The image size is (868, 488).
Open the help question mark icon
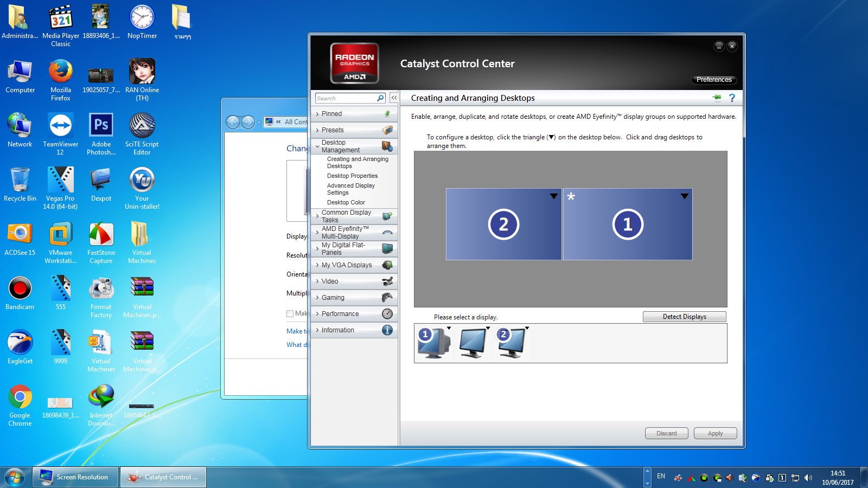click(732, 98)
